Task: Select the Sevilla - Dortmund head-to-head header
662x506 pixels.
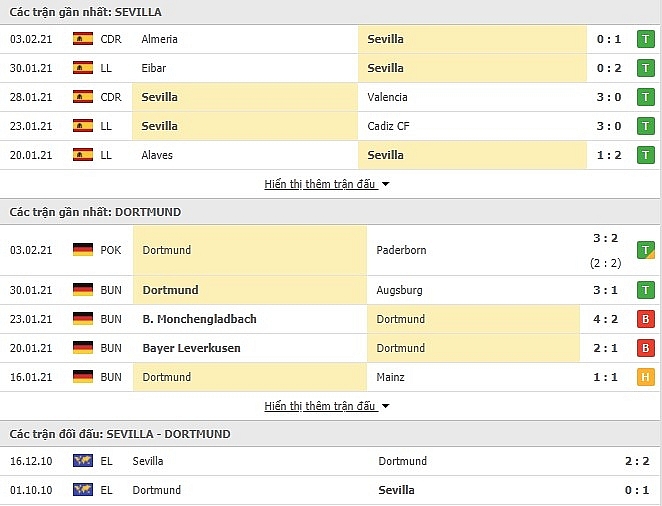Action: coord(120,434)
